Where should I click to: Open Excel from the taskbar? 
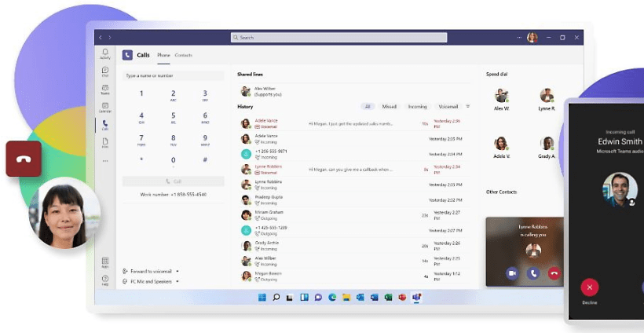[388, 298]
